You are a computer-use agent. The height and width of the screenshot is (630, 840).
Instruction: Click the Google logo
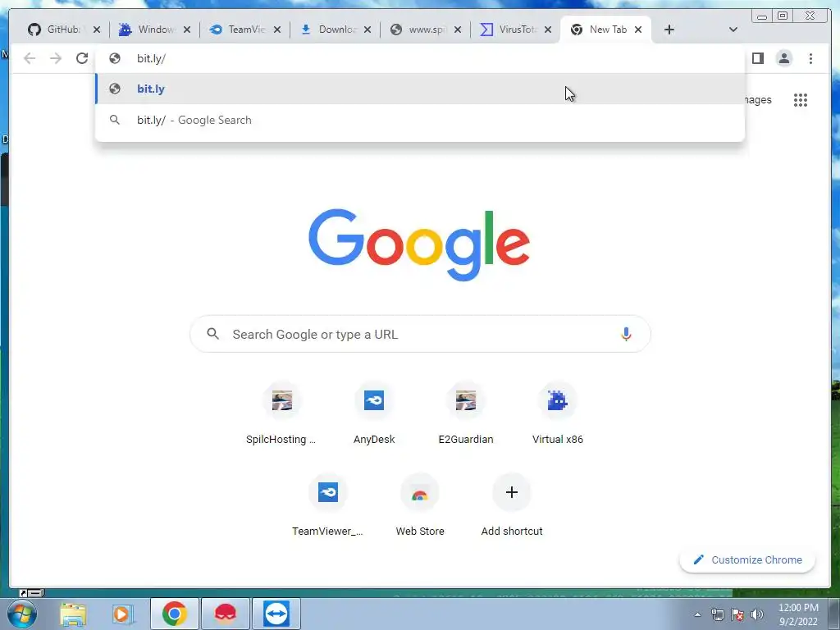419,244
